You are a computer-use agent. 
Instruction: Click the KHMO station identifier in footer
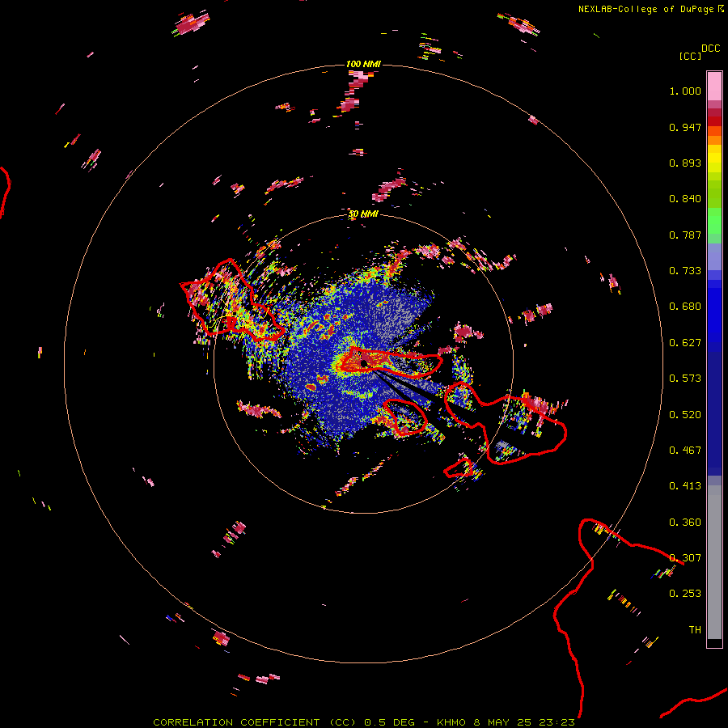(451, 722)
